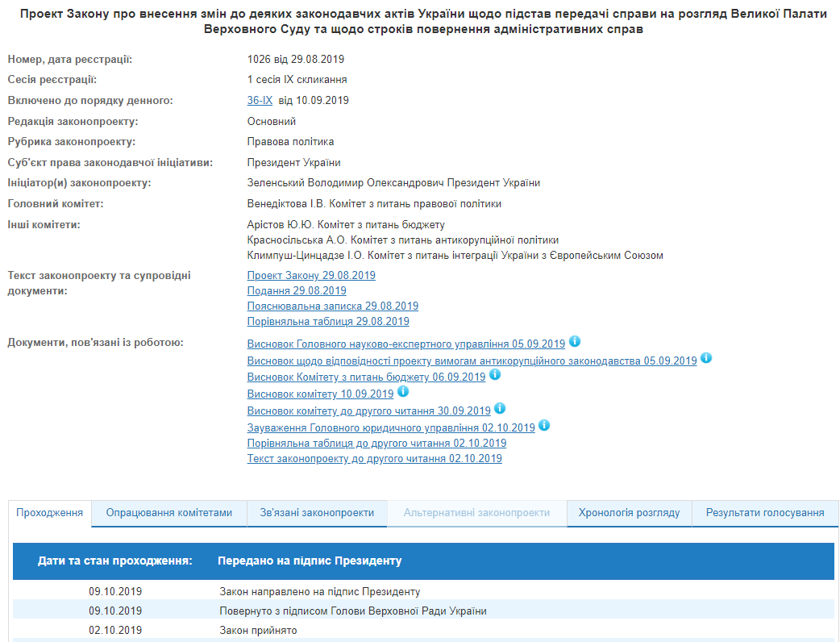Open Порівняльна таблиця 29.08.2019
The width and height of the screenshot is (840, 642).
[328, 321]
